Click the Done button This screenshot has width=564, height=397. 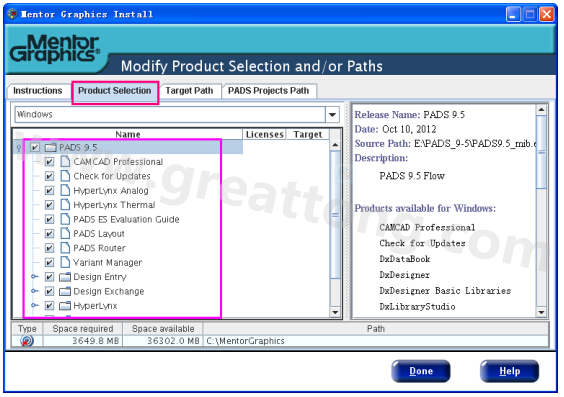tap(421, 371)
